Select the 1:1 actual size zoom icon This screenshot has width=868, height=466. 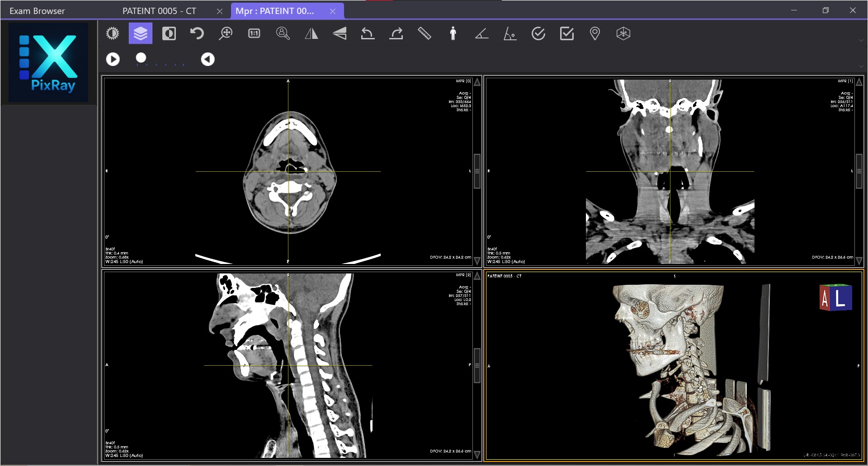[254, 33]
